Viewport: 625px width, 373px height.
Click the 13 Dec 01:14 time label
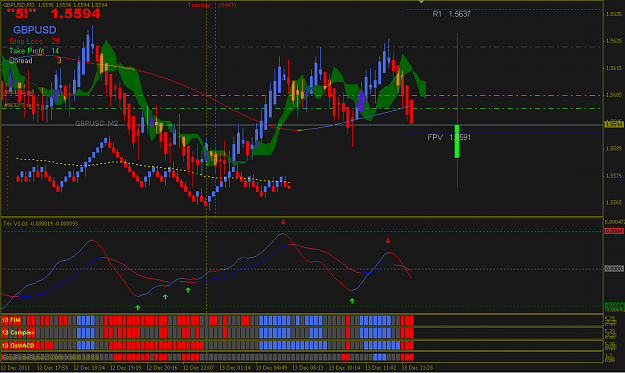tap(235, 367)
